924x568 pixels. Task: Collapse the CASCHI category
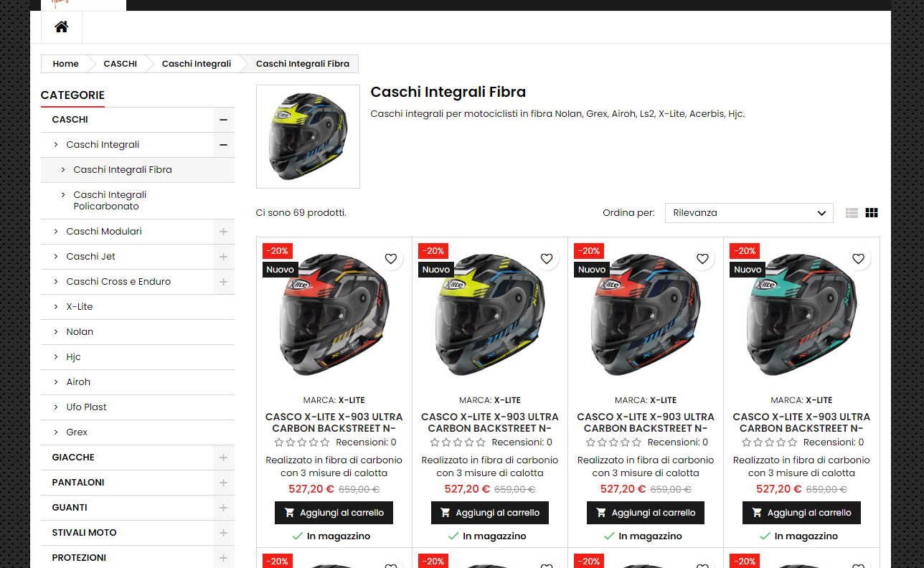[x=223, y=120]
